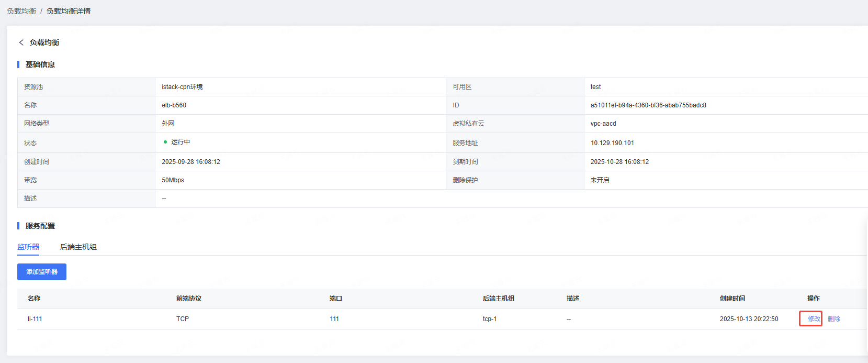Viewport: 868px width, 363px height.
Task: Click 删除 for listener li-111
Action: coord(834,319)
